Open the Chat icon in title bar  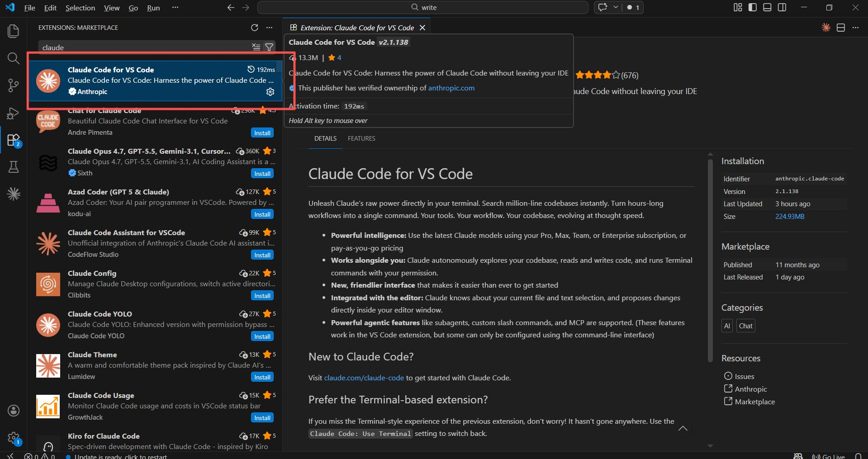pos(602,7)
